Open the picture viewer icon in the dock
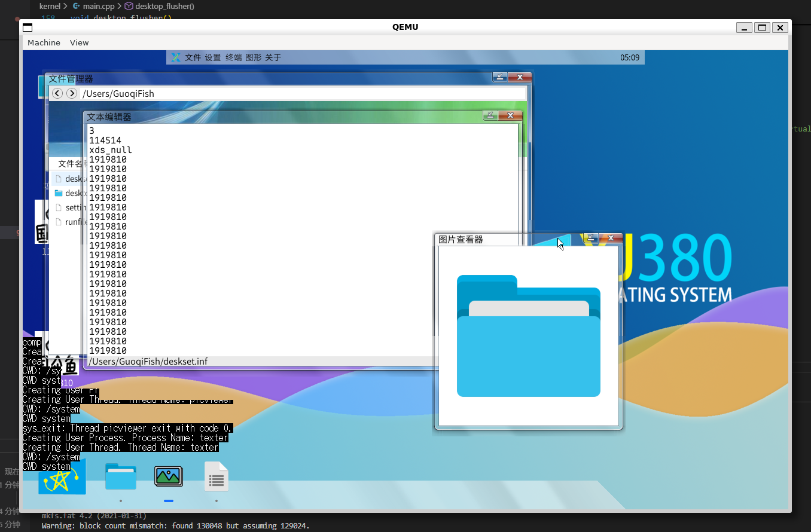The width and height of the screenshot is (811, 532). pos(169,476)
